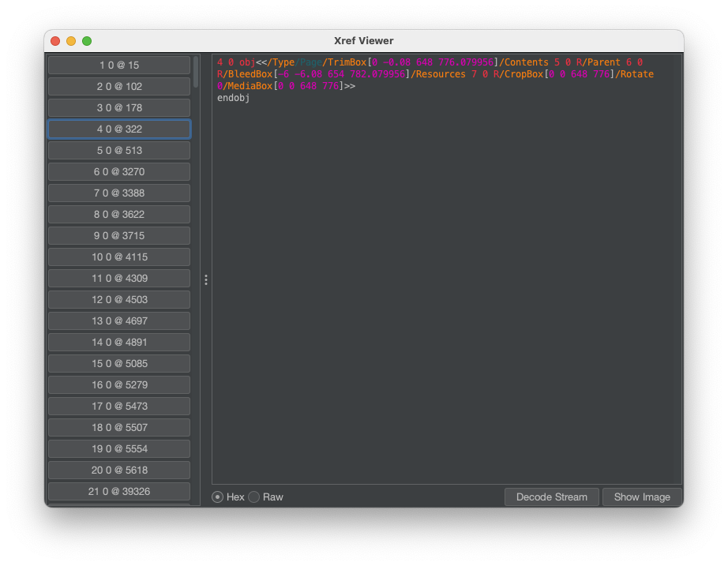Select the Hex radio button
This screenshot has width=728, height=566.
[218, 497]
